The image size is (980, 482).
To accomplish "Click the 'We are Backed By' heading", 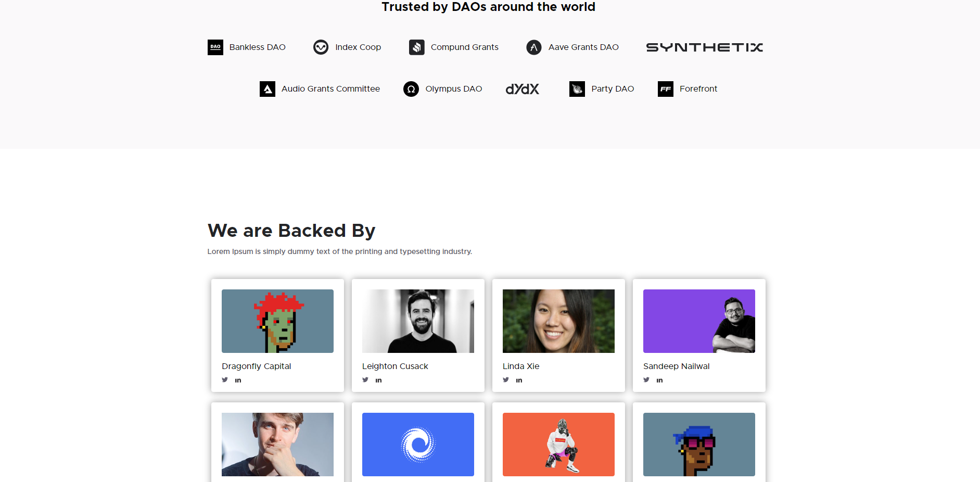I will click(x=291, y=231).
